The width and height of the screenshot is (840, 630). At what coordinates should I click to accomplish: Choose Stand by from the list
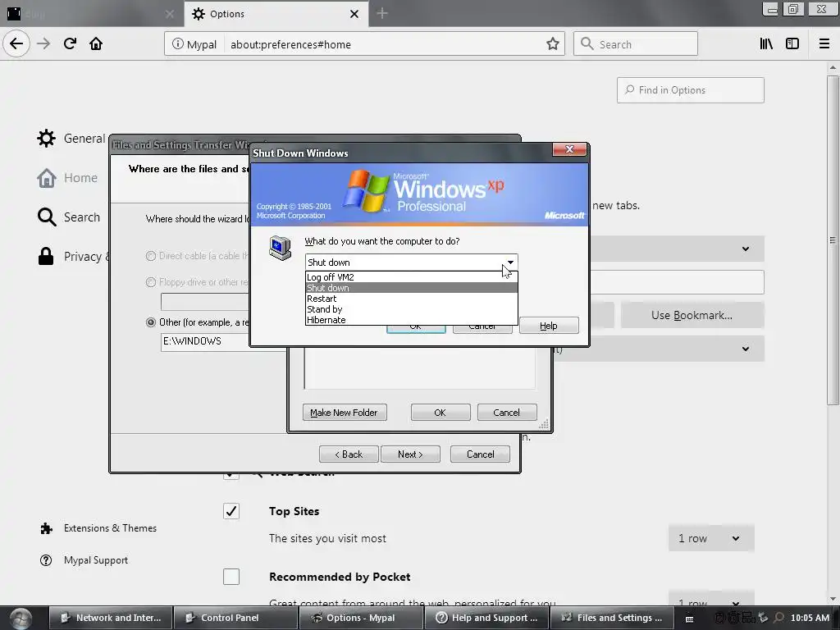pyautogui.click(x=412, y=309)
